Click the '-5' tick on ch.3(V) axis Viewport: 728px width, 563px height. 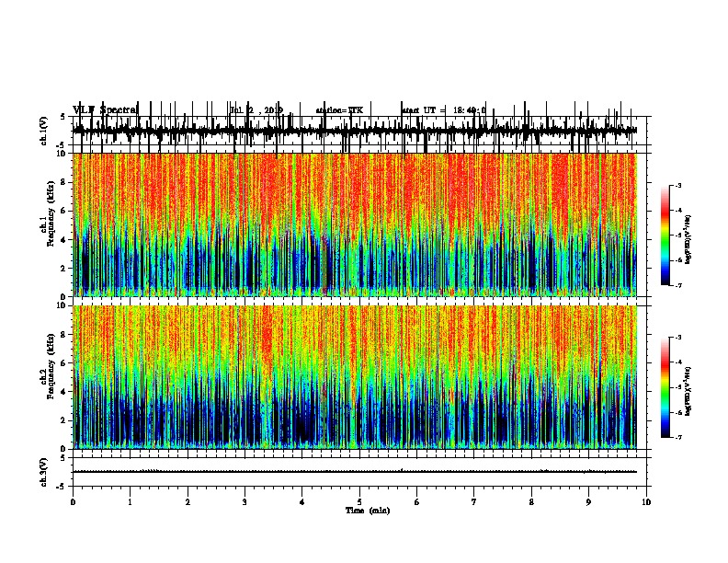coord(62,487)
